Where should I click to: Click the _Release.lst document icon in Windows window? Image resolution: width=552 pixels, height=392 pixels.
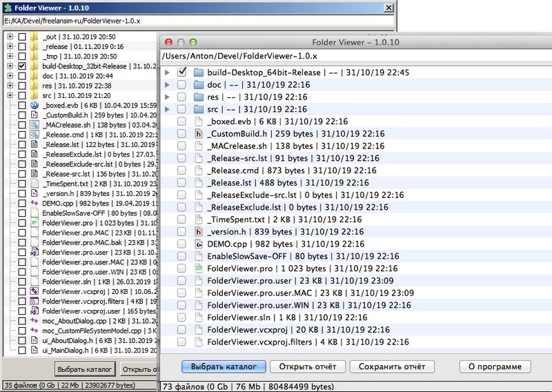34,144
